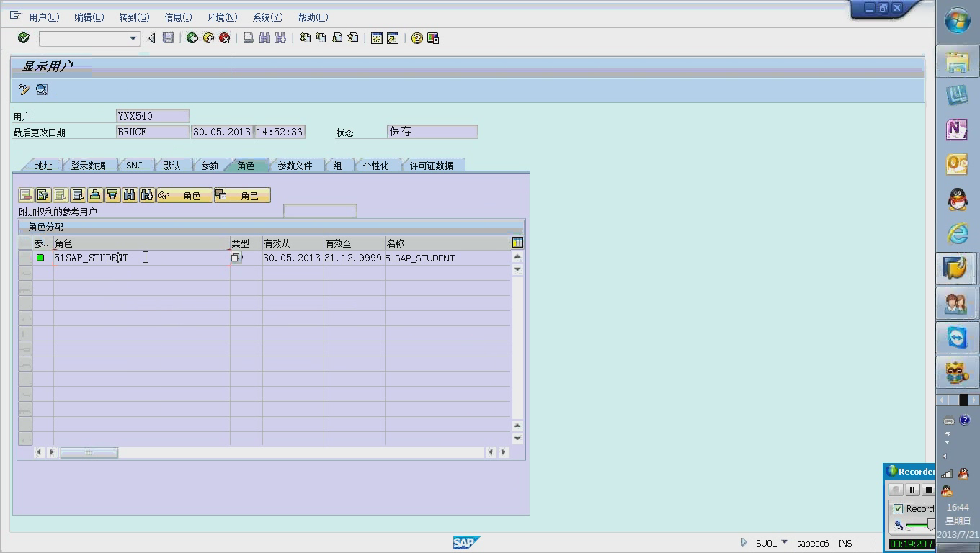Image resolution: width=980 pixels, height=553 pixels.
Task: Switch to the 参数文件 tab
Action: (x=295, y=166)
